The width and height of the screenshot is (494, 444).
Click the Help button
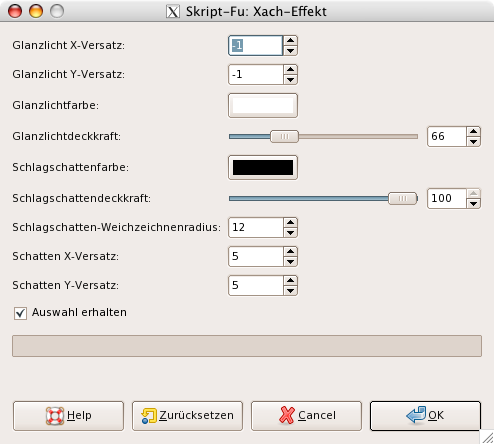pyautogui.click(x=68, y=416)
